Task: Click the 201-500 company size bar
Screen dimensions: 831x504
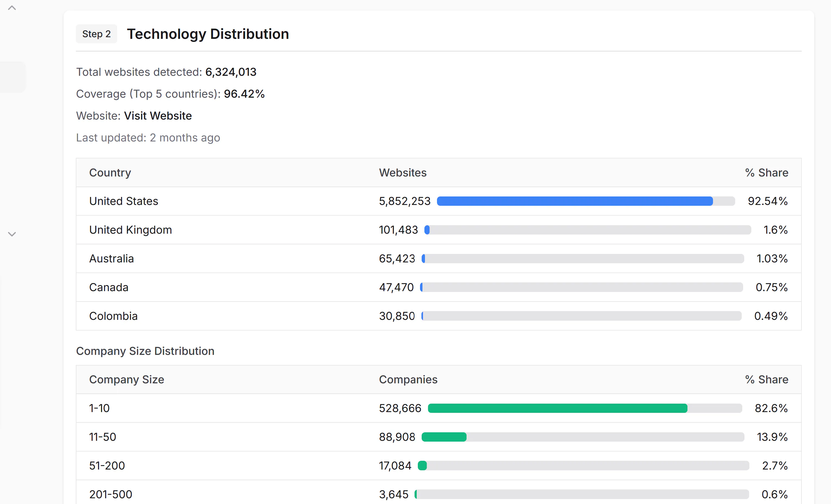Action: pyautogui.click(x=582, y=494)
